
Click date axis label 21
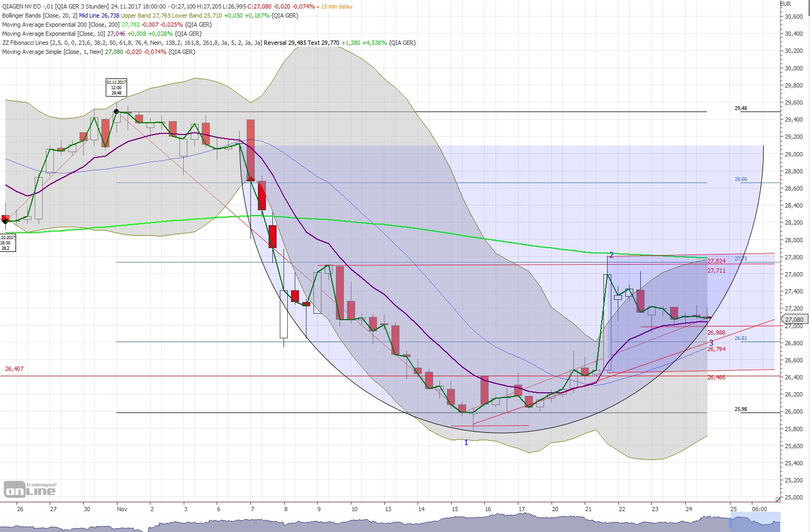point(588,509)
